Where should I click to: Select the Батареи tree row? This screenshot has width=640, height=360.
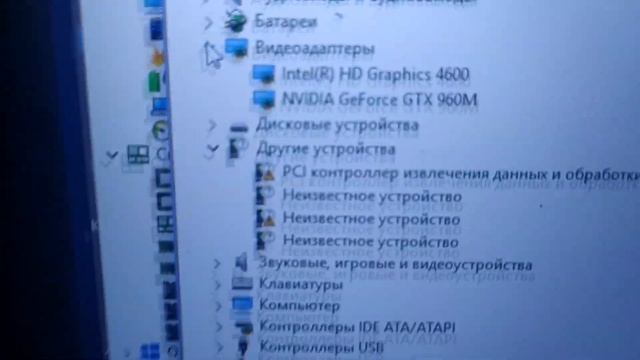[x=286, y=22]
